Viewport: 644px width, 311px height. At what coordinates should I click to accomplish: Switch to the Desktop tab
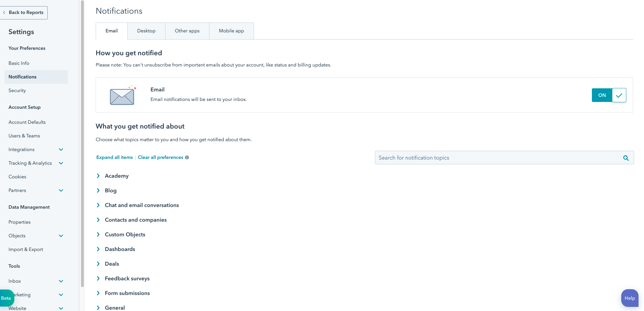(x=146, y=31)
